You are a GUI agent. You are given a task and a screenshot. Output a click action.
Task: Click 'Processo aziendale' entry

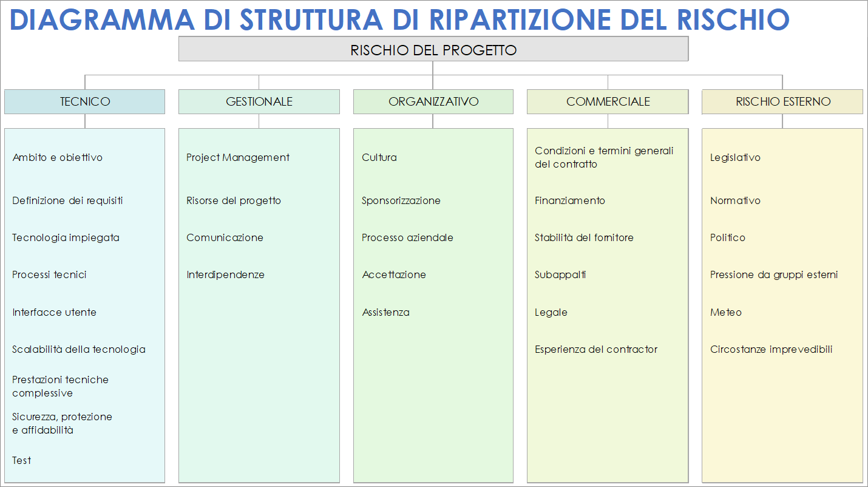pyautogui.click(x=407, y=237)
